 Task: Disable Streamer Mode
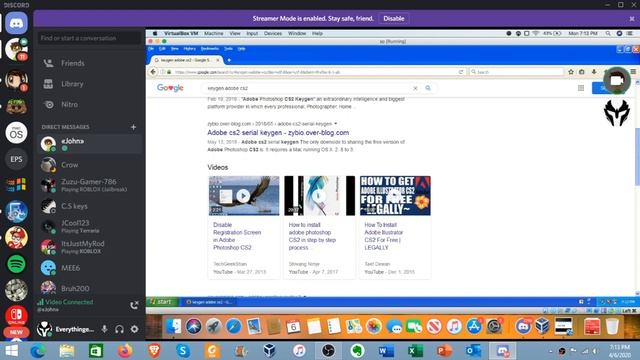393,18
